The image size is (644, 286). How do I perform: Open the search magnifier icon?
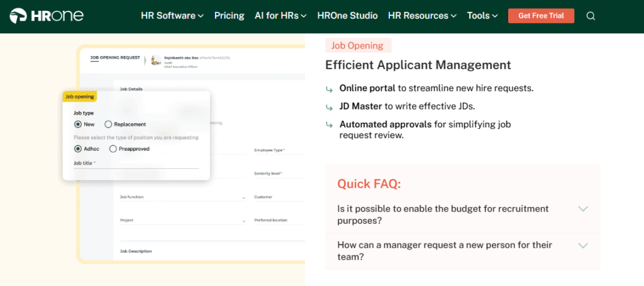pos(591,16)
